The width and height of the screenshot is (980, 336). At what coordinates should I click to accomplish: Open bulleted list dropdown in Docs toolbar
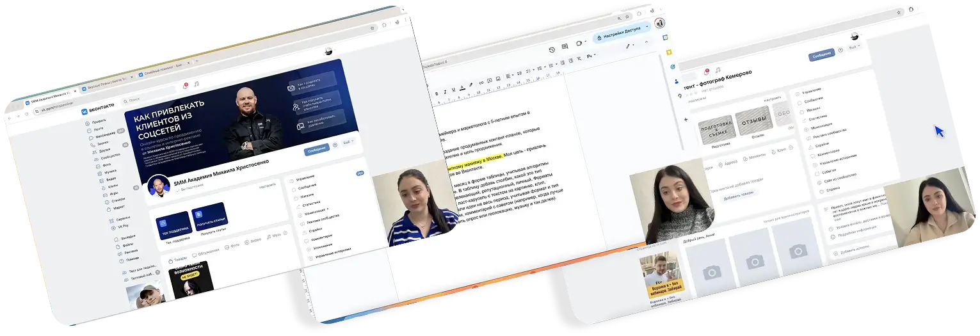(x=542, y=68)
